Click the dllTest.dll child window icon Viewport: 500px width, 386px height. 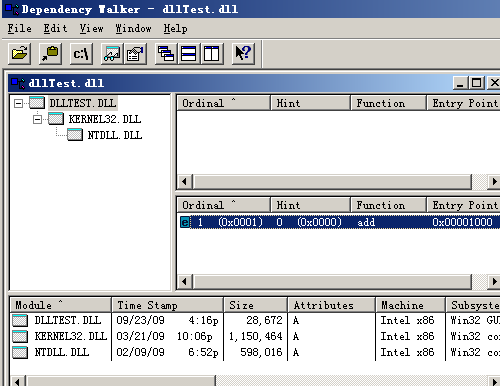coord(18,83)
